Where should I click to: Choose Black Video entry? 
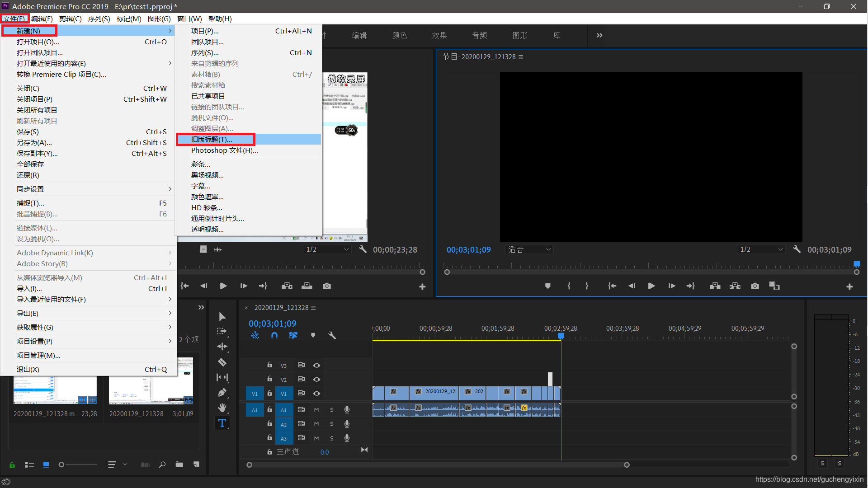(x=249, y=175)
